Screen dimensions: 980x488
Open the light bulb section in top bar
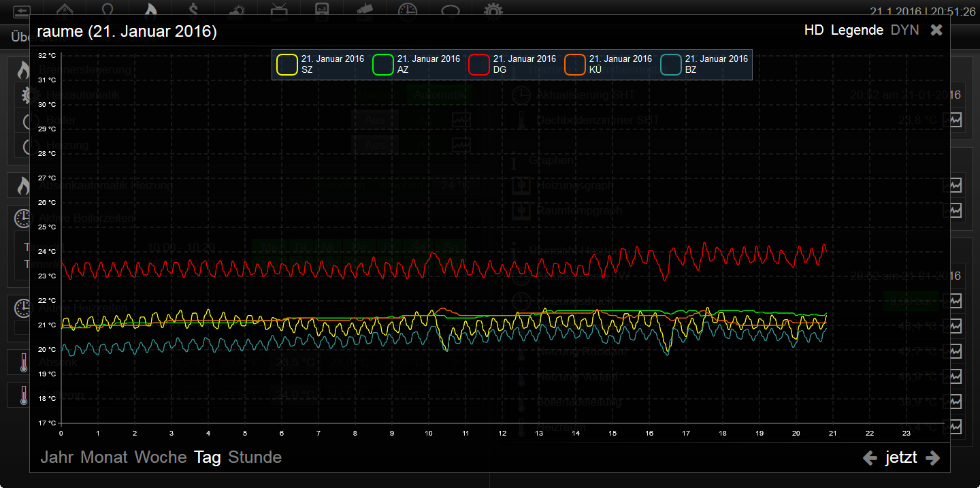108,9
